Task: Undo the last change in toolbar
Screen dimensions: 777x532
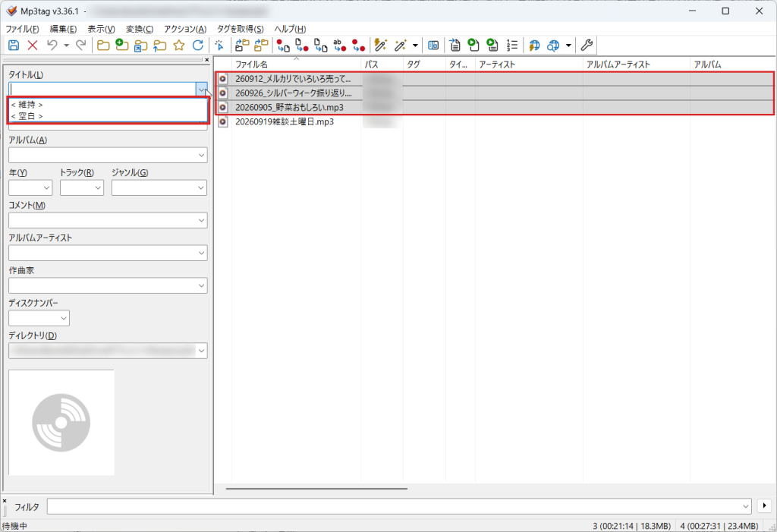Action: 52,46
